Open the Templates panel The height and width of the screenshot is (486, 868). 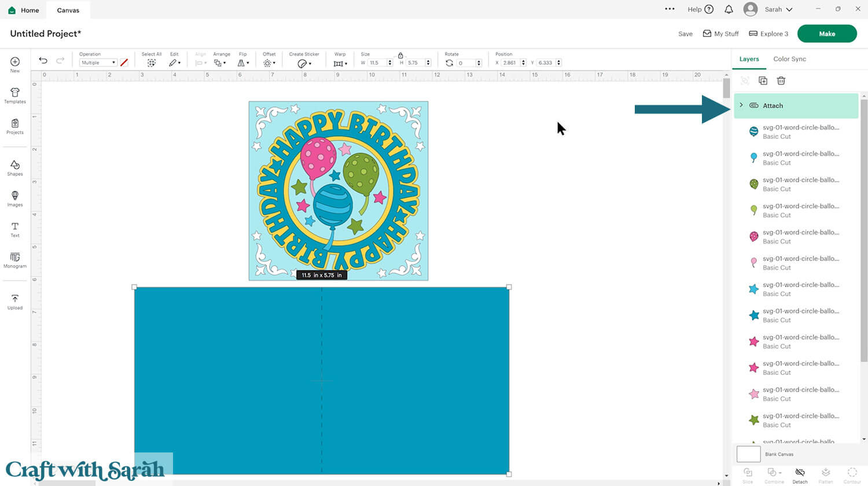click(15, 95)
